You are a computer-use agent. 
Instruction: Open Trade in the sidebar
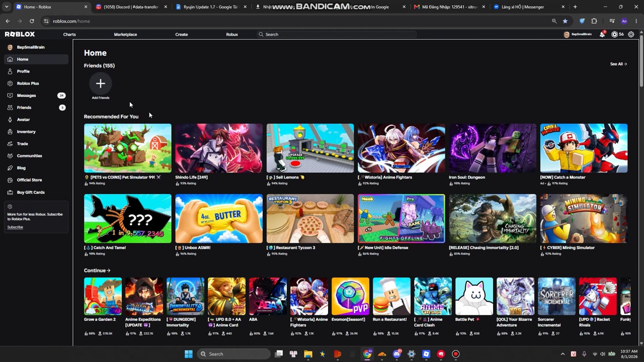[36, 144]
